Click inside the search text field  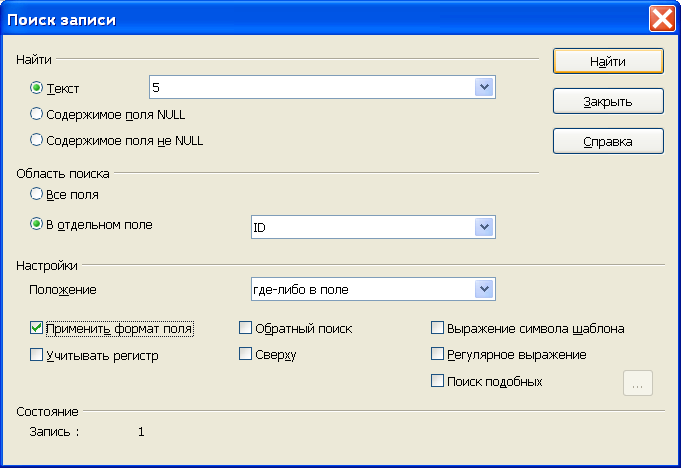point(312,87)
